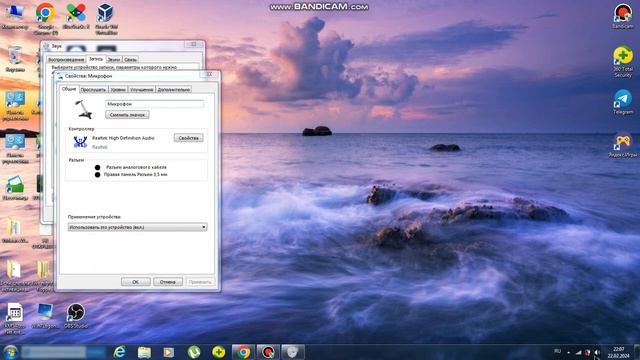Open the Telegram desktop shortcut
The width and height of the screenshot is (640, 360).
(x=623, y=102)
